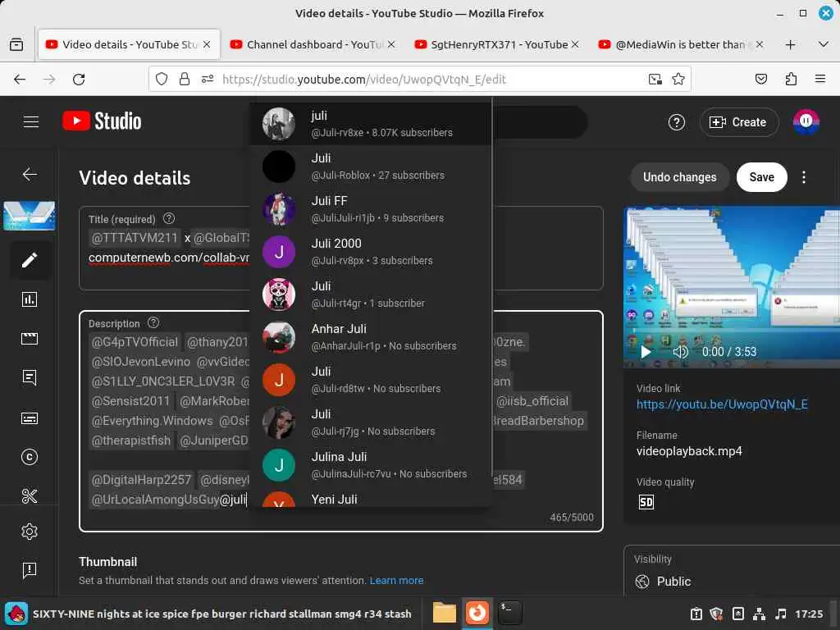Open the Firefox extensions puzzle icon
840x630 pixels.
791,80
